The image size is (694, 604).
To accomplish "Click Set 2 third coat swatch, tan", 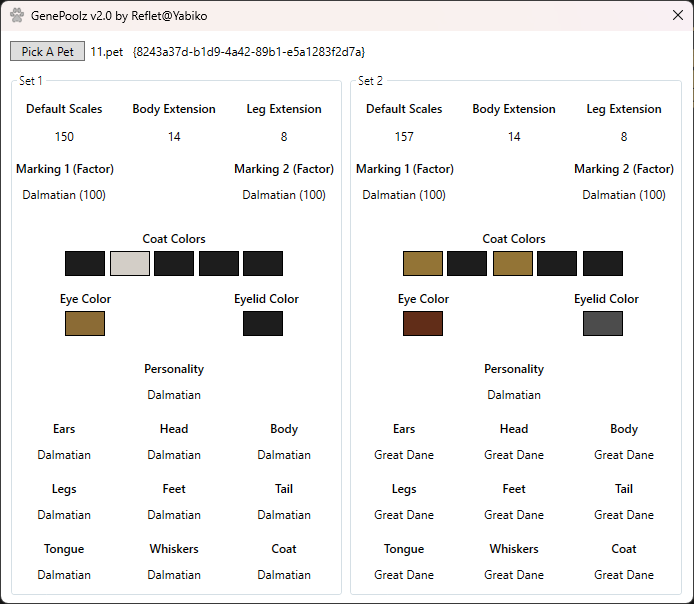I will click(x=513, y=263).
